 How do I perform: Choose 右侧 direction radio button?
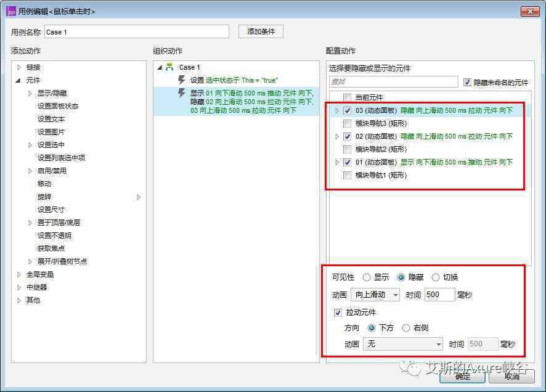tap(405, 328)
